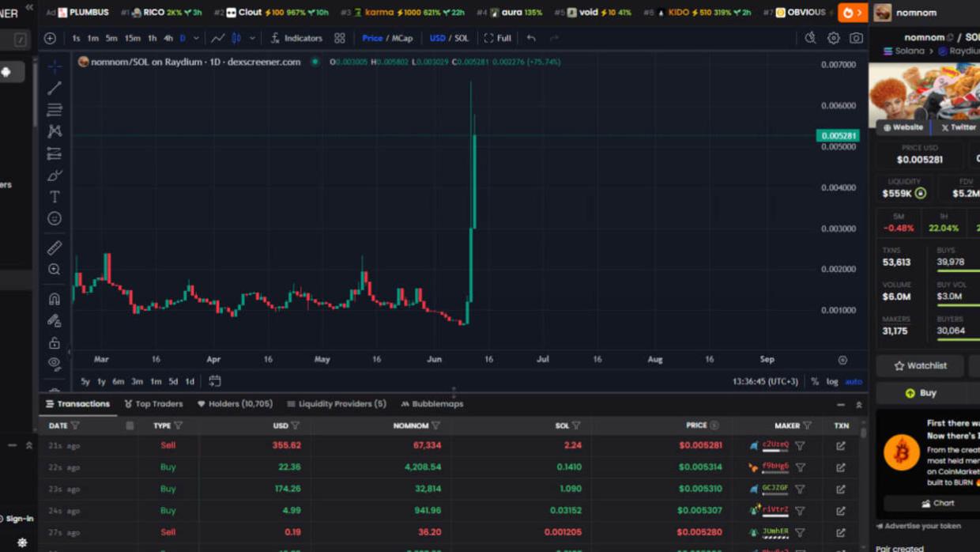
Task: Click the compare or add symbol plus icon
Action: [50, 38]
